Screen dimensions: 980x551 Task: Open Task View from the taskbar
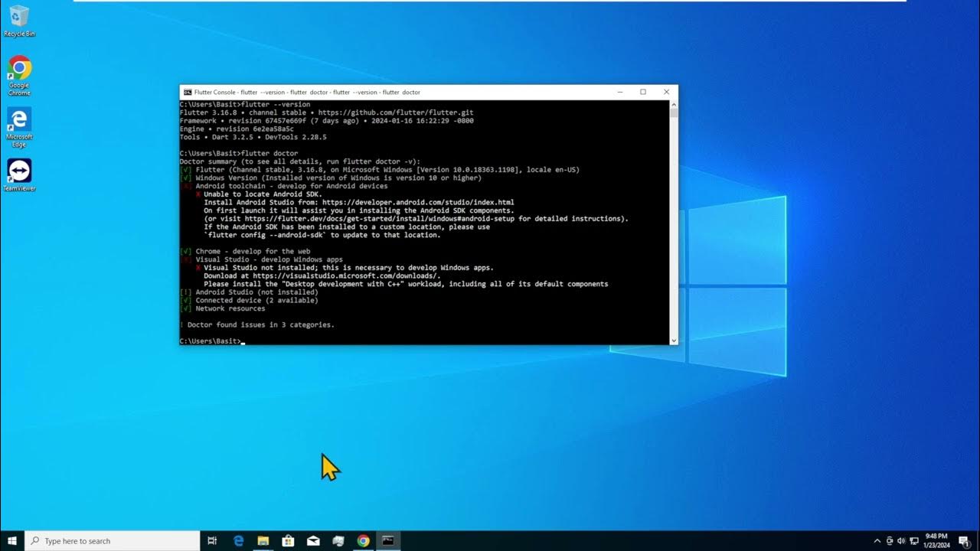(213, 541)
